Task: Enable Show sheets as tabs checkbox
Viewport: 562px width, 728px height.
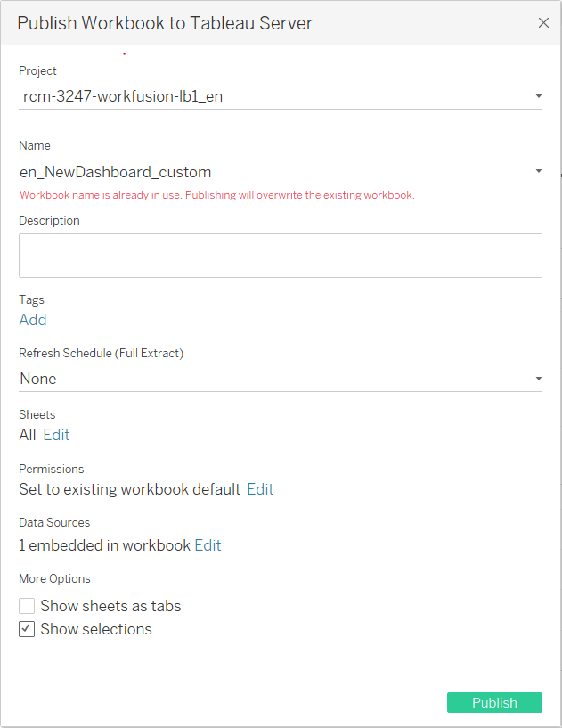Action: tap(27, 606)
